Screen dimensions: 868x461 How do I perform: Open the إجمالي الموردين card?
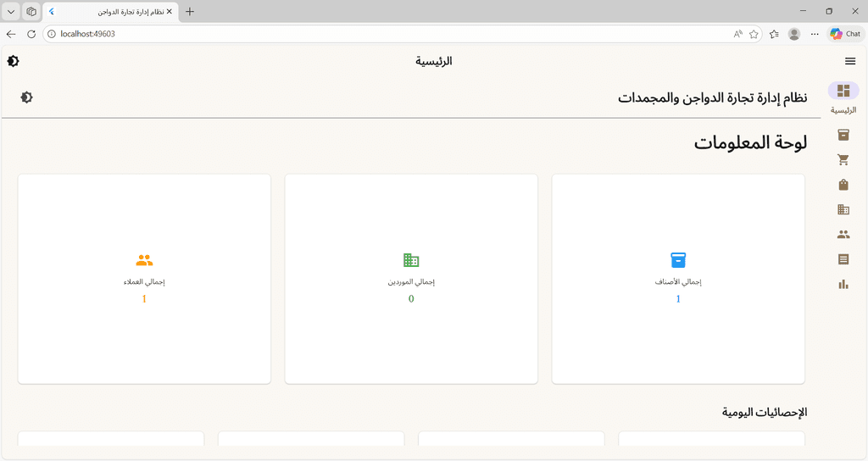[x=411, y=279]
